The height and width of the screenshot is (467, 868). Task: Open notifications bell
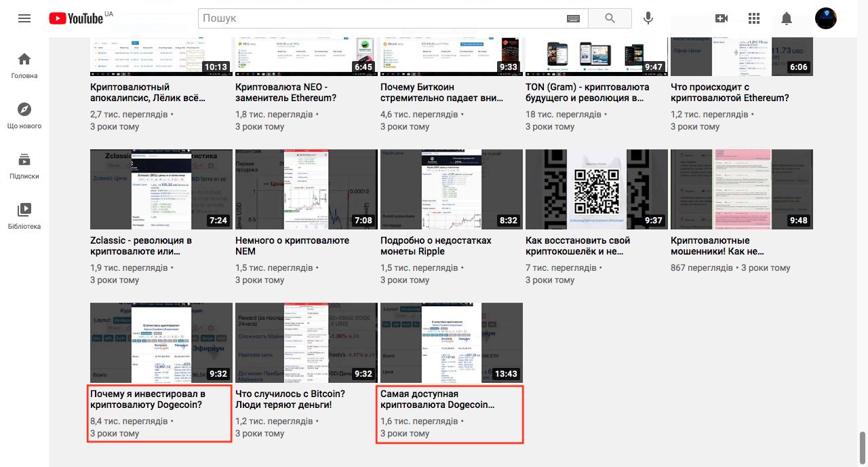point(787,18)
